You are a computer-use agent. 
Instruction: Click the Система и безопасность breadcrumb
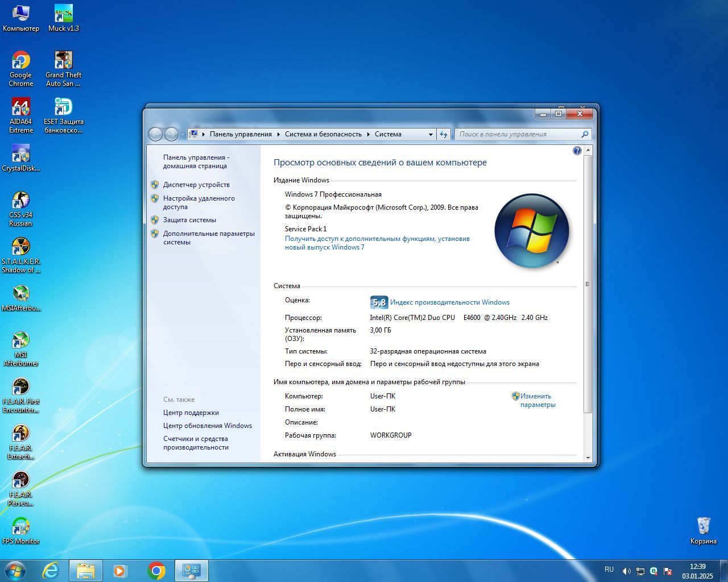pos(323,134)
